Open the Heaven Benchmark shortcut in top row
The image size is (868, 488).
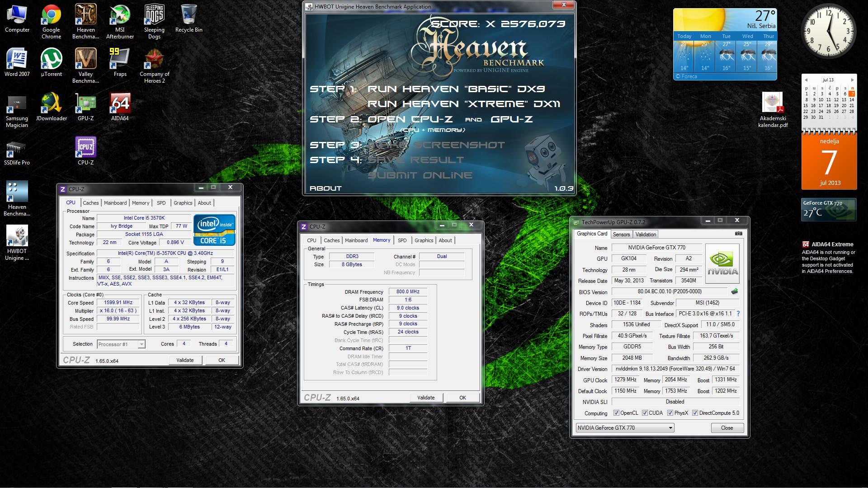[85, 22]
